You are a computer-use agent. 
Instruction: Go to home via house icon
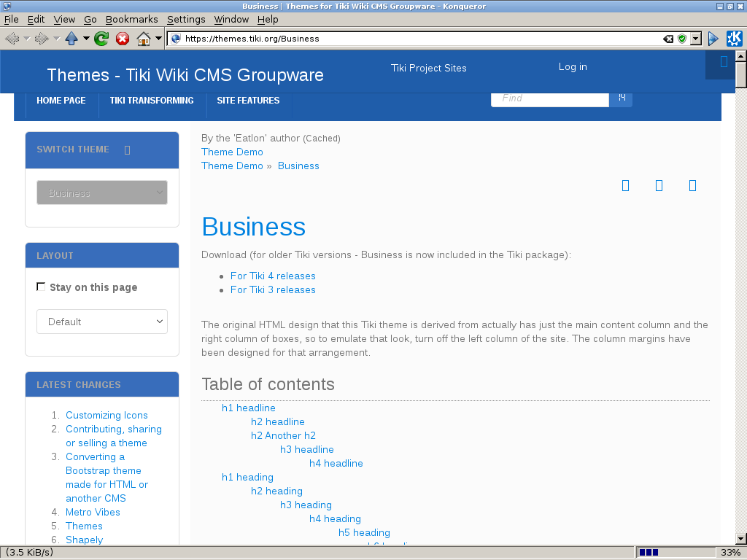144,39
